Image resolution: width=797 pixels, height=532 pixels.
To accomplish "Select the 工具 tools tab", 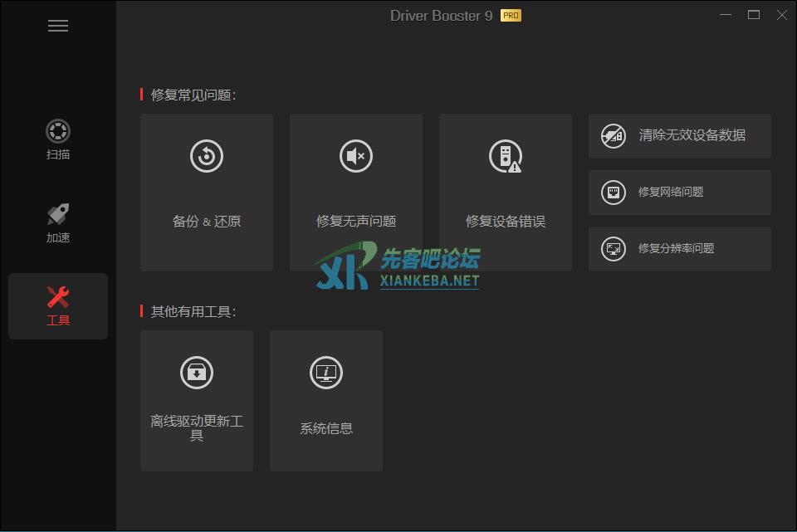I will (x=58, y=305).
